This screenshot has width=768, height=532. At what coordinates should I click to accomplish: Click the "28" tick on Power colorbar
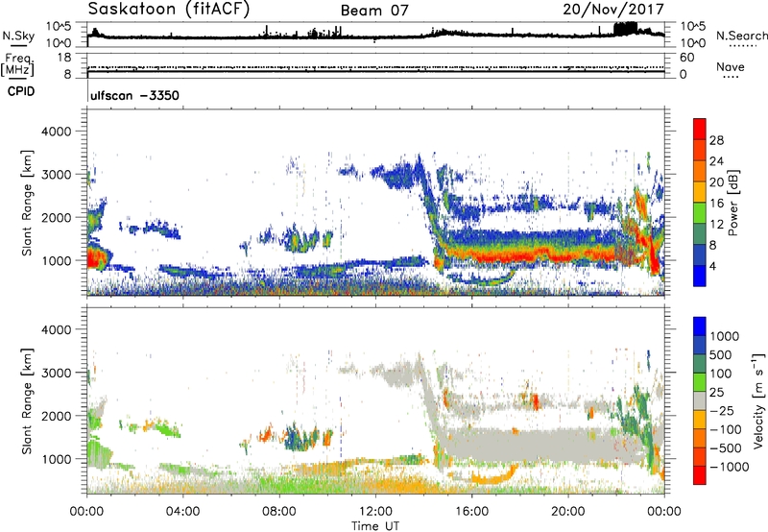point(716,140)
